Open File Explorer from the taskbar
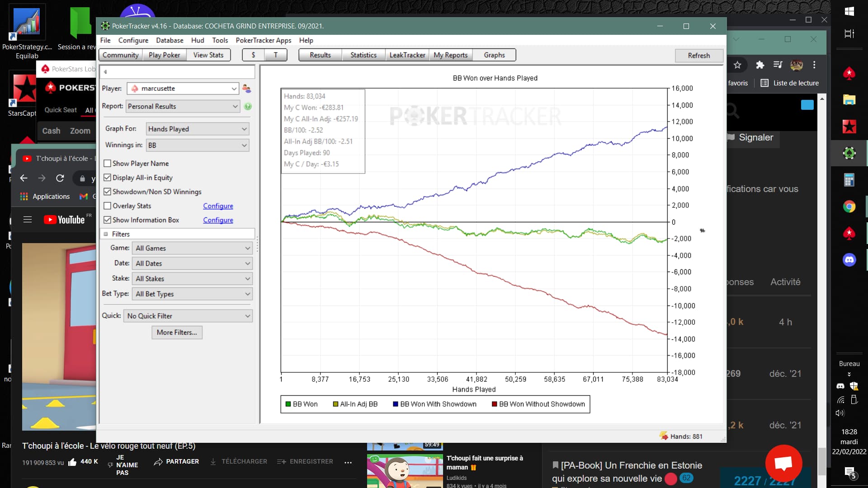Viewport: 868px width, 488px height. pyautogui.click(x=849, y=100)
